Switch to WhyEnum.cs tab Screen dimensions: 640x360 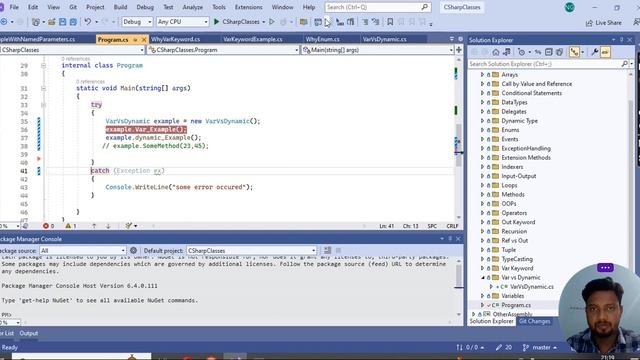tap(322, 39)
